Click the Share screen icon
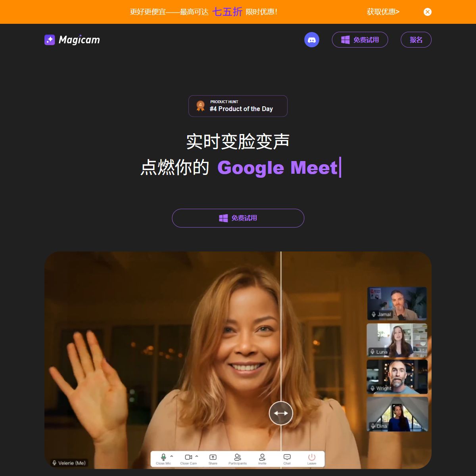 (x=213, y=457)
